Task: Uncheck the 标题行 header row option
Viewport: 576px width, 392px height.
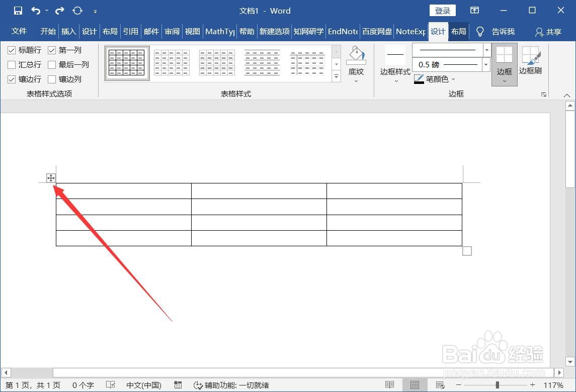Action: point(11,50)
